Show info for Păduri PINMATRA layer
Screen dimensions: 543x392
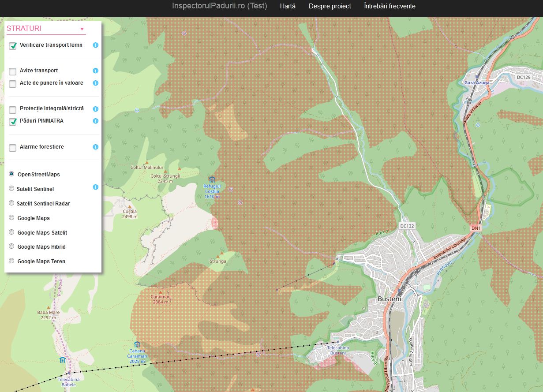pyautogui.click(x=95, y=121)
